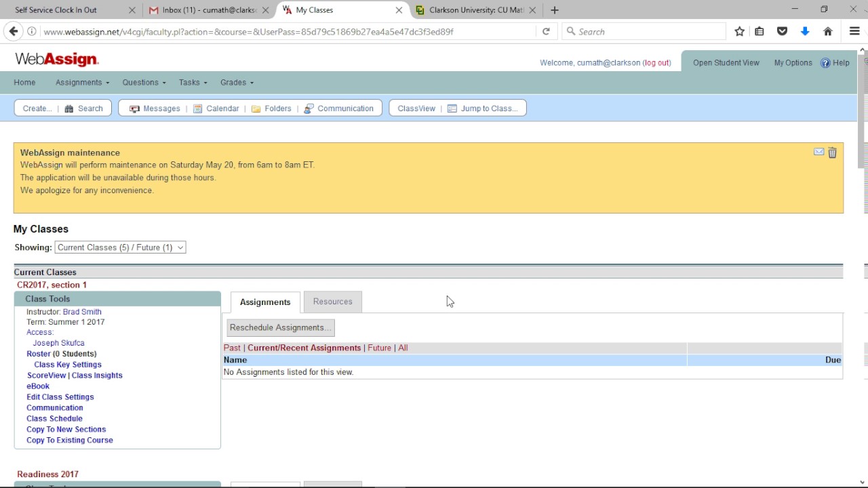Go to Home in navigation bar

point(24,82)
